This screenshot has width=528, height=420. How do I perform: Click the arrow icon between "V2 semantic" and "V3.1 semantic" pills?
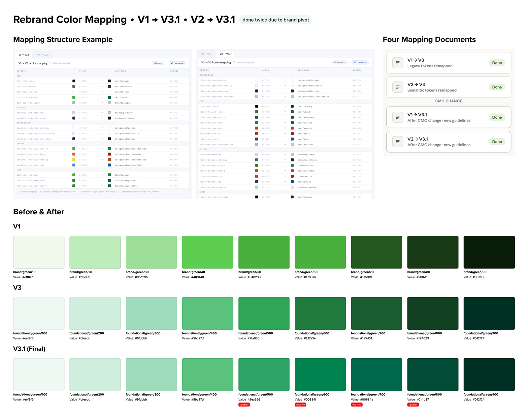(349, 62)
